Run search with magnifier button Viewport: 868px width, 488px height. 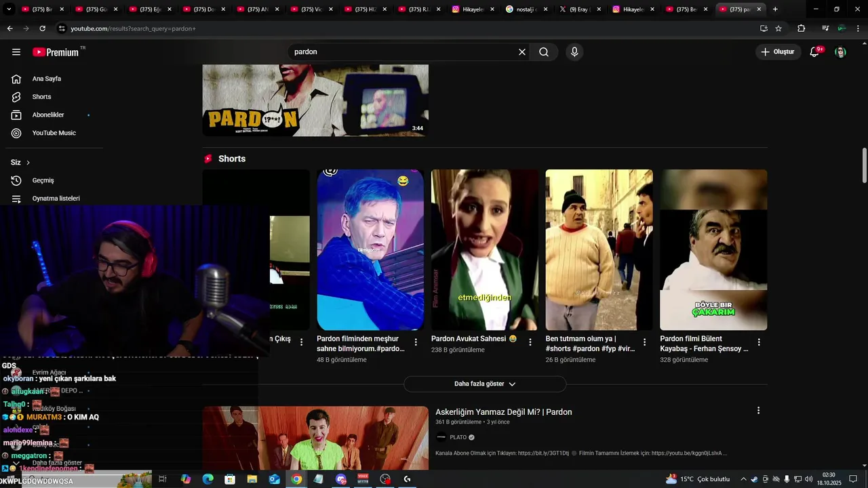544,52
